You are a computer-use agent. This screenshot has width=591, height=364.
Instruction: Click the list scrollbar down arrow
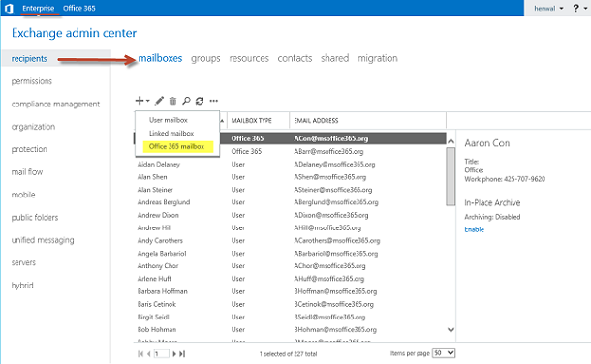coord(451,330)
